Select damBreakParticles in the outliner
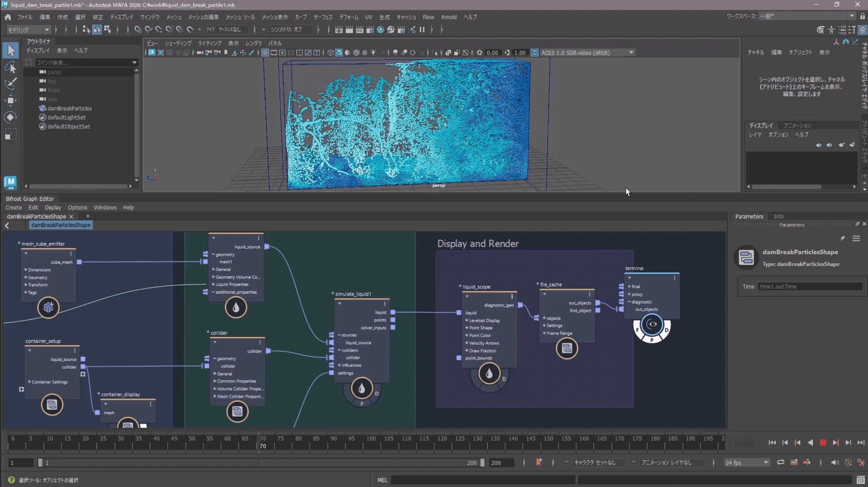 [69, 108]
